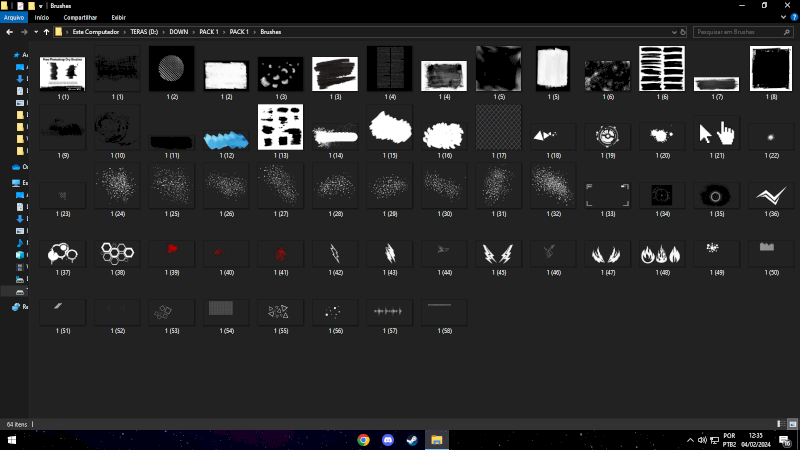The height and width of the screenshot is (450, 800).
Task: Open the Exibir ribbon tab
Action: click(x=118, y=17)
